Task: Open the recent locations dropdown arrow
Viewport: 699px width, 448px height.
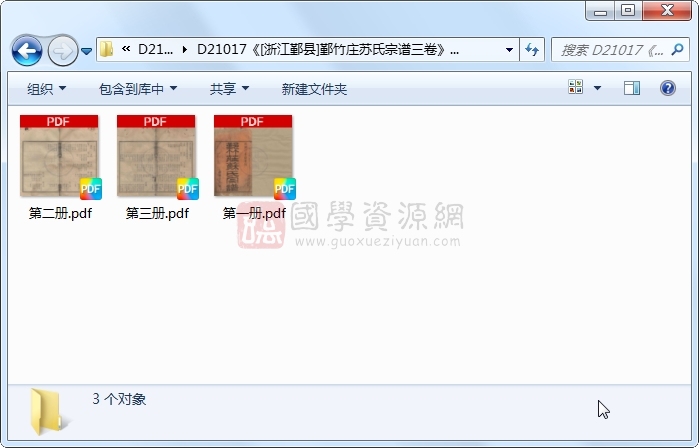Action: pyautogui.click(x=86, y=51)
